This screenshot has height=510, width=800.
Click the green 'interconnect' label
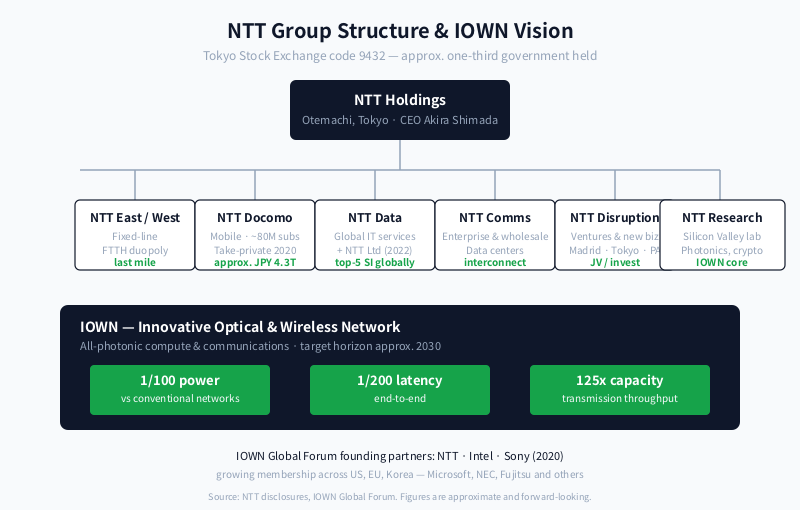click(x=495, y=262)
